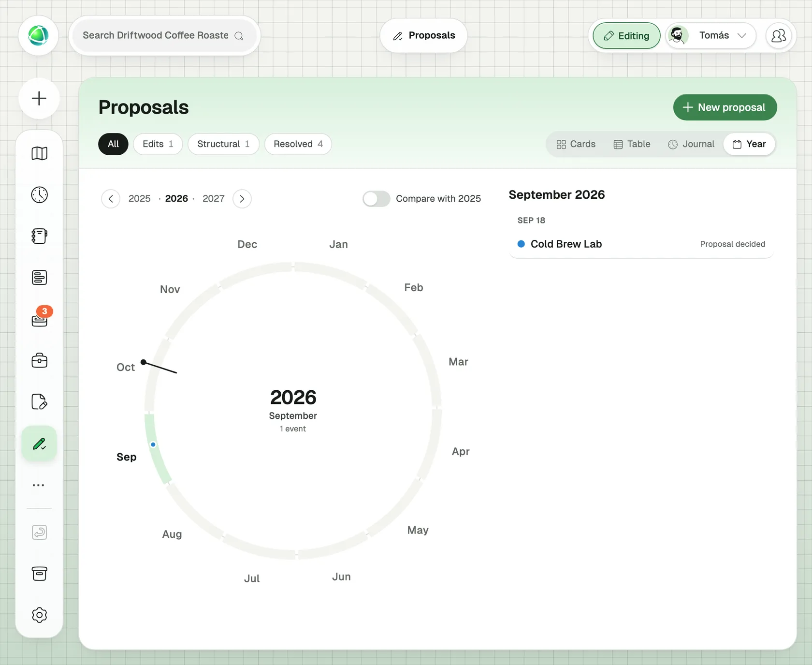Click the people icon at top right
The height and width of the screenshot is (665, 812).
[x=779, y=36]
